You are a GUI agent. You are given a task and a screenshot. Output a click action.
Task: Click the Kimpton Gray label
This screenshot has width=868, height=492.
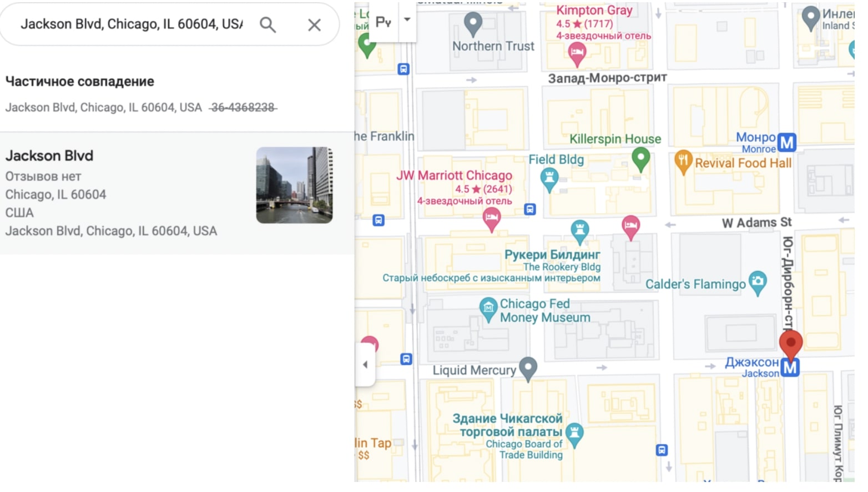594,11
